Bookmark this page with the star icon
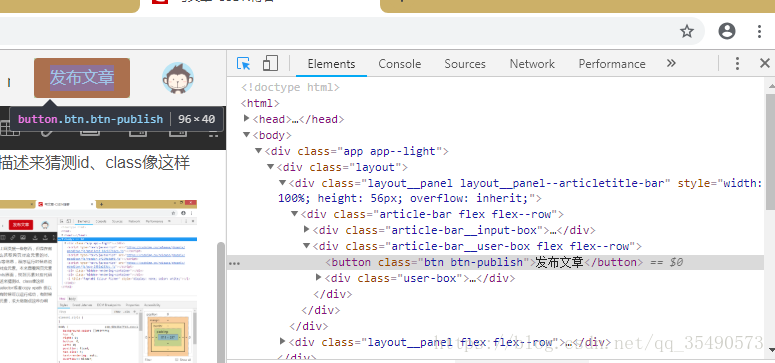Viewport: 775px width, 363px height. pos(687,32)
